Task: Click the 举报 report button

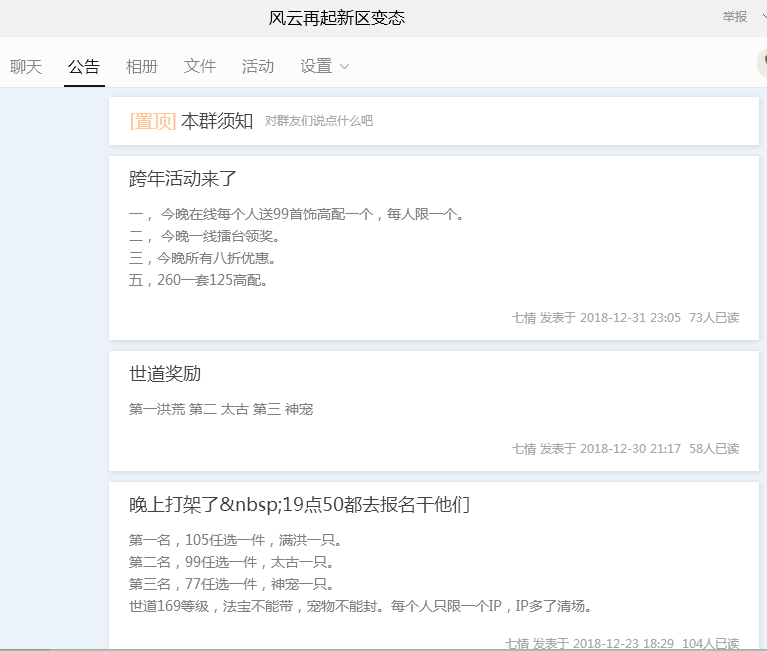Action: (x=734, y=16)
